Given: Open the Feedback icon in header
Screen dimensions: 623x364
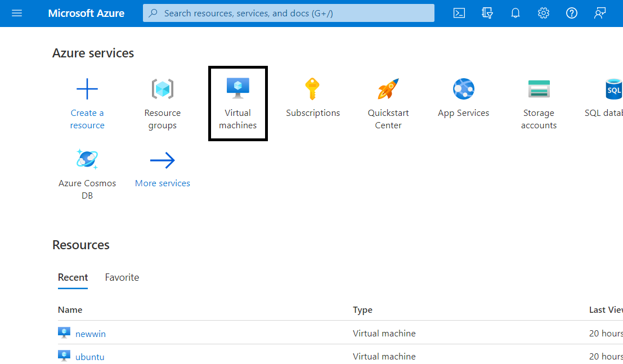Looking at the screenshot, I should click(x=600, y=13).
